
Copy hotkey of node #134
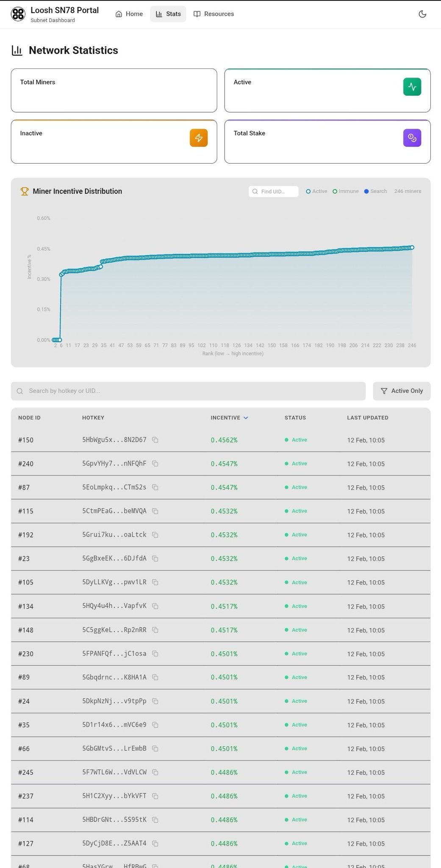coord(155,606)
